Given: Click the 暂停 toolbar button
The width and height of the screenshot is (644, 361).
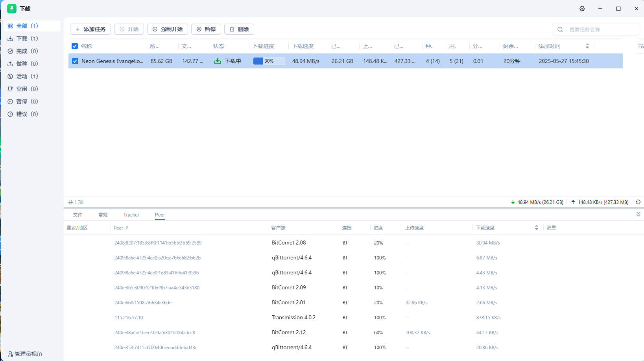Looking at the screenshot, I should click(x=206, y=29).
